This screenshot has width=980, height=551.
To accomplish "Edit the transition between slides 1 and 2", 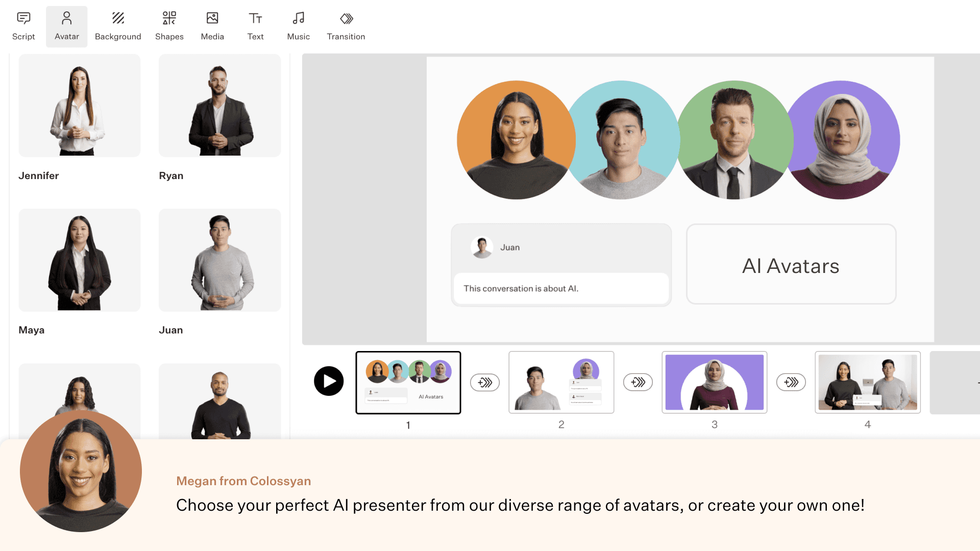I will click(484, 382).
